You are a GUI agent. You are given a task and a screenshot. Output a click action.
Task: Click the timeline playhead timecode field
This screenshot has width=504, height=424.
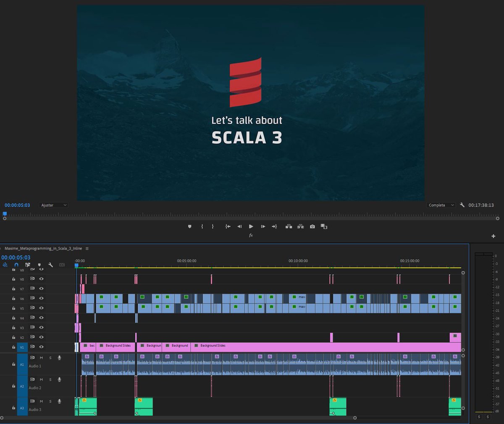click(16, 258)
